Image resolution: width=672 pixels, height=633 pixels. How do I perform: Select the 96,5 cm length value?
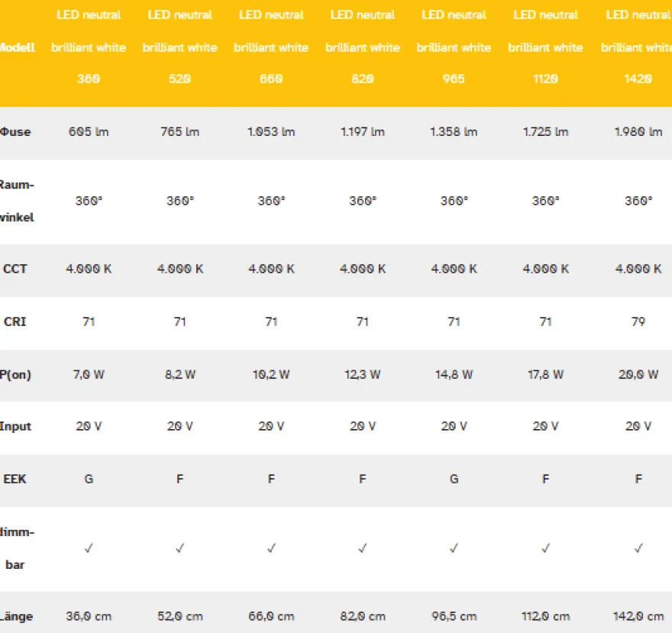pos(454,617)
